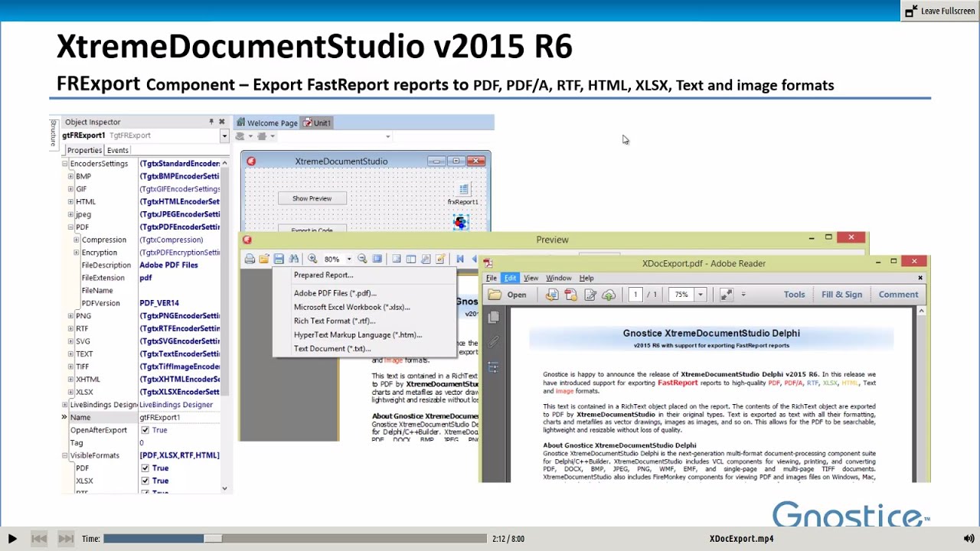This screenshot has width=980, height=551.
Task: Open the Tools pane in Adobe Reader
Action: pyautogui.click(x=794, y=295)
